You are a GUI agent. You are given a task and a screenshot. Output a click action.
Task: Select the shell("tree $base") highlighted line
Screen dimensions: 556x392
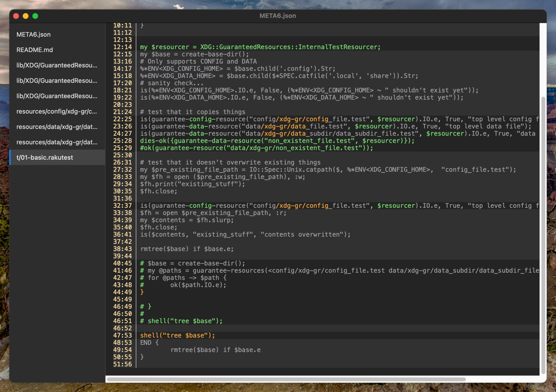[177, 335]
